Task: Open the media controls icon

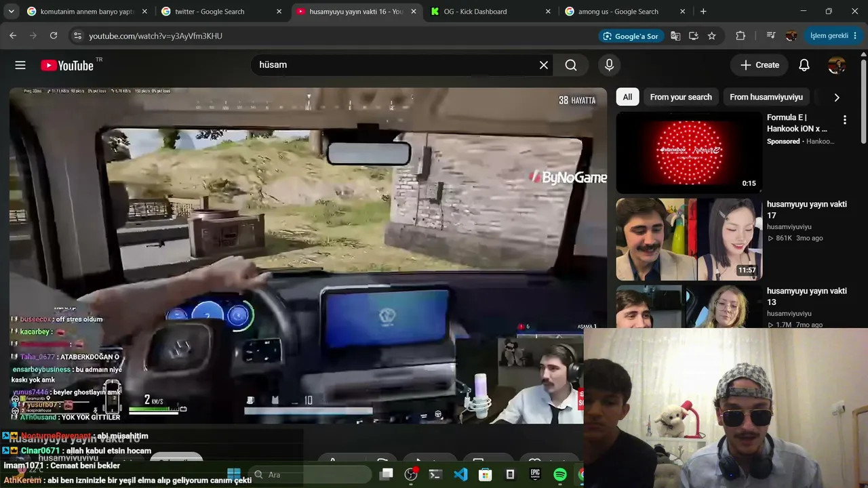Action: tap(771, 36)
